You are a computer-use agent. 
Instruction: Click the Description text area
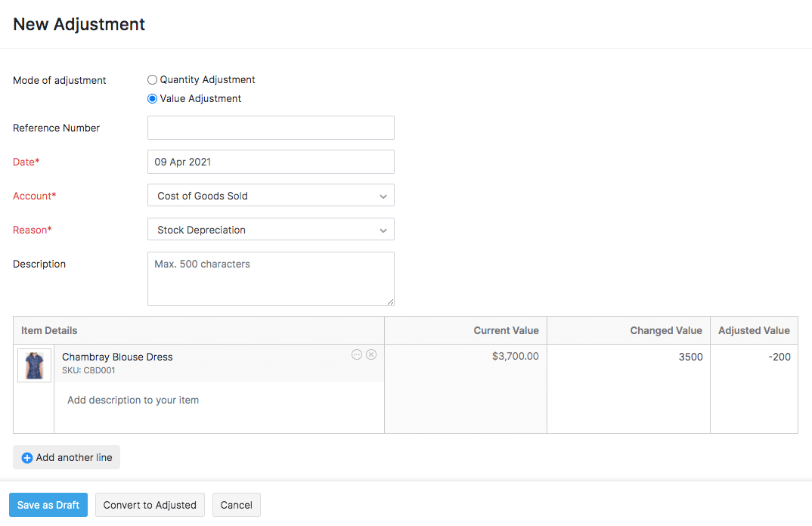271,278
